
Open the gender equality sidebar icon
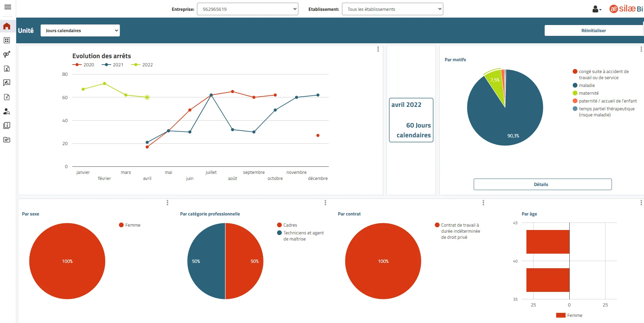[7, 54]
